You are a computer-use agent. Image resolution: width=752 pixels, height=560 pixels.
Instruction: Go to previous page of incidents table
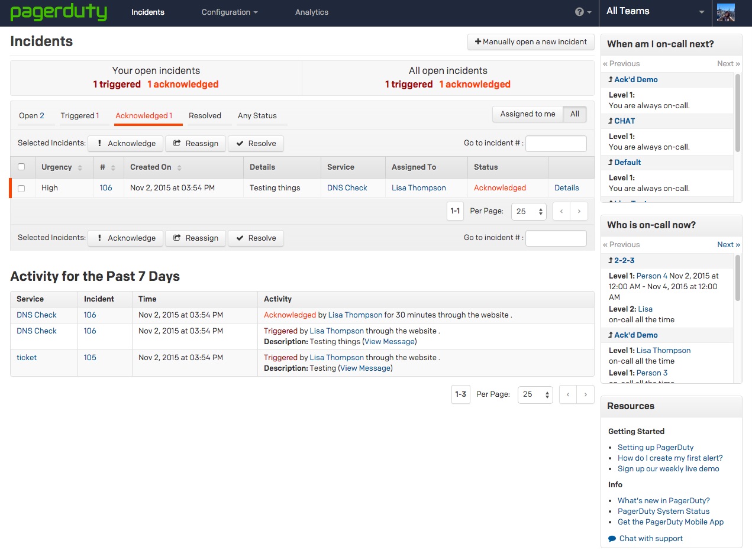[561, 211]
